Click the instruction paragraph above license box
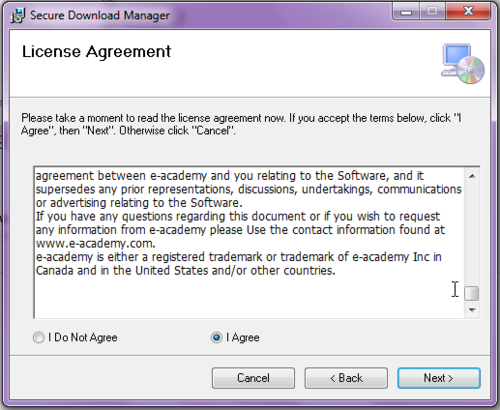This screenshot has height=410, width=500. tap(241, 124)
